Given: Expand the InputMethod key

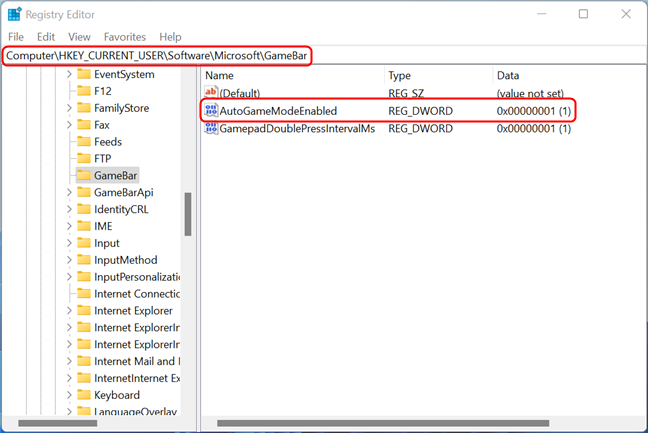Looking at the screenshot, I should [x=69, y=260].
